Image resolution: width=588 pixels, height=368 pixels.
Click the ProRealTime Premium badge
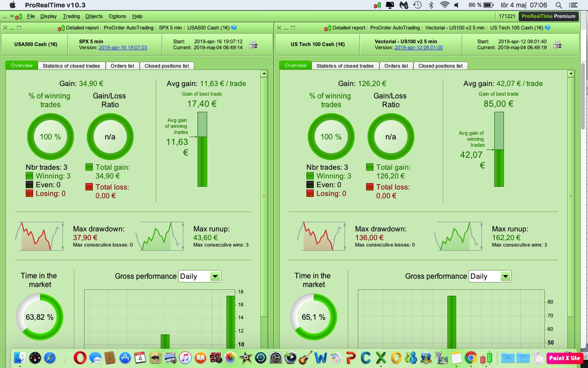548,16
